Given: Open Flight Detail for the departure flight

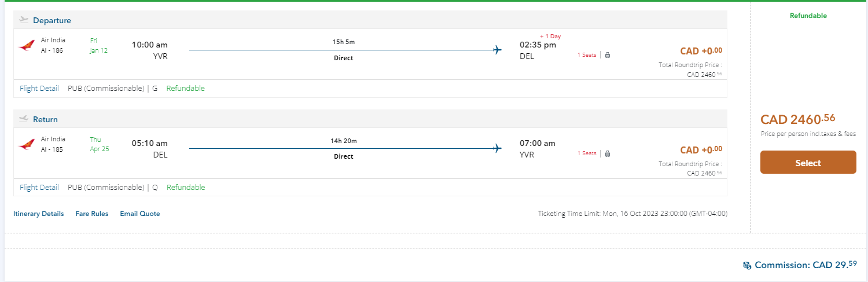Looking at the screenshot, I should [39, 89].
